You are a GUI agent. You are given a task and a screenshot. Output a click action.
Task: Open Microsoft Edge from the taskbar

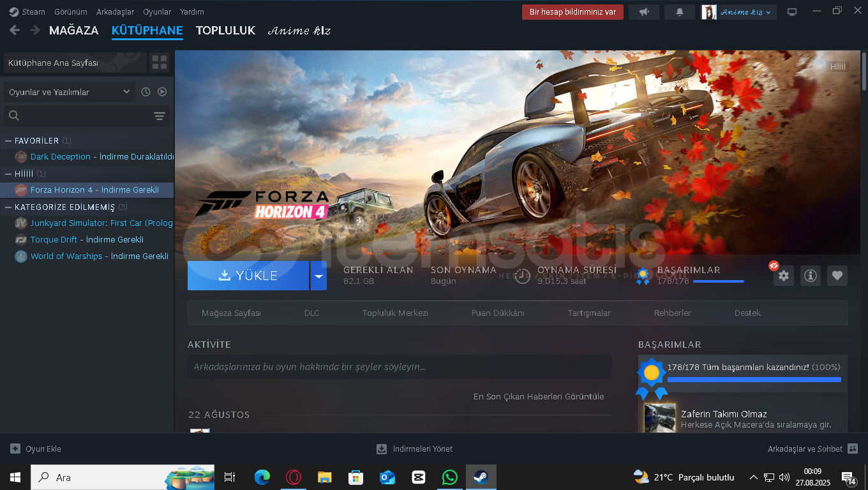click(x=262, y=477)
